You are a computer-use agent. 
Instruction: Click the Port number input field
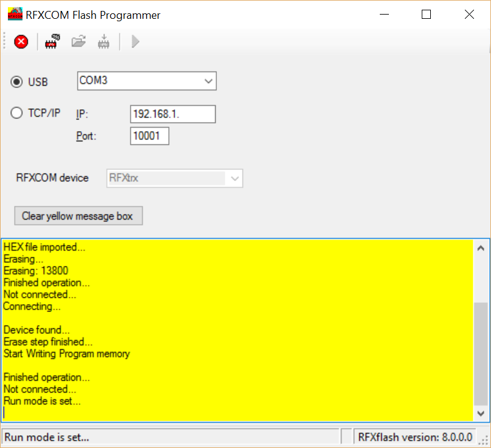click(x=149, y=136)
